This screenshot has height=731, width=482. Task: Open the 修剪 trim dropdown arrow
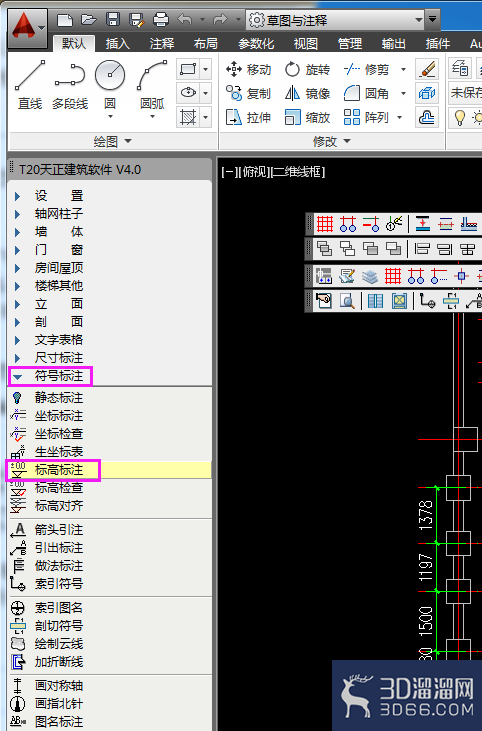tap(403, 69)
